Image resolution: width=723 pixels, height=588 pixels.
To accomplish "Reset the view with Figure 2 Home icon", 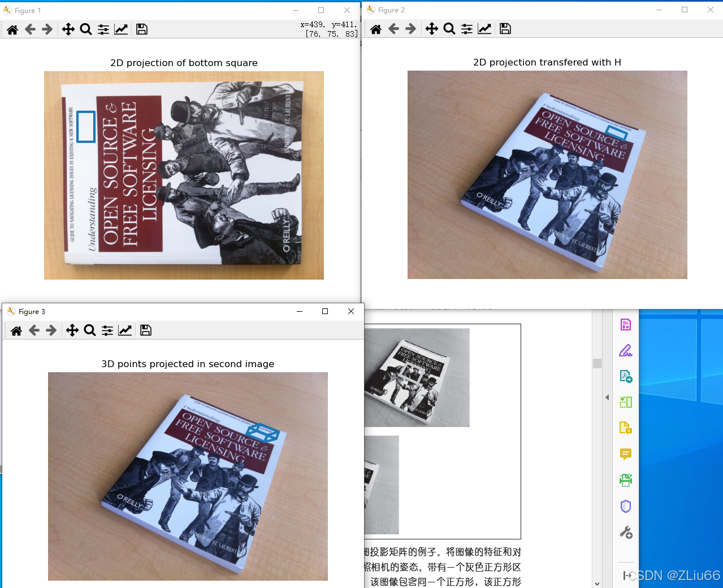I will (x=376, y=29).
